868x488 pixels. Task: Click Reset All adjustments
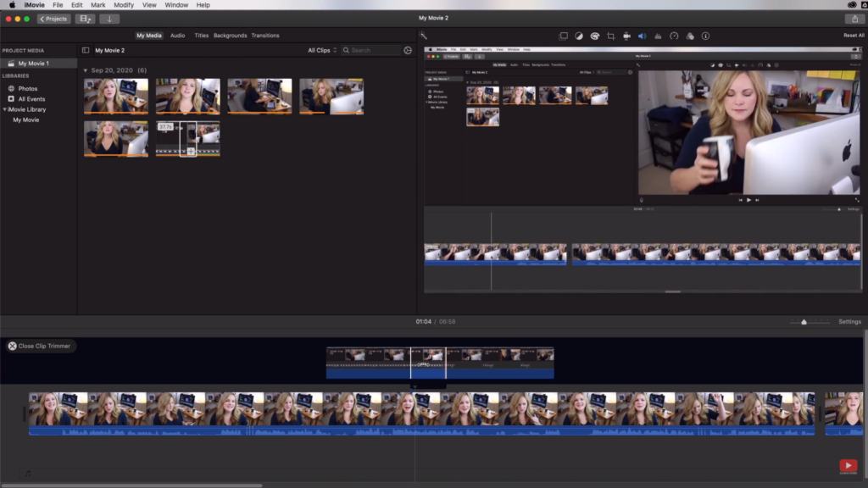coord(854,36)
